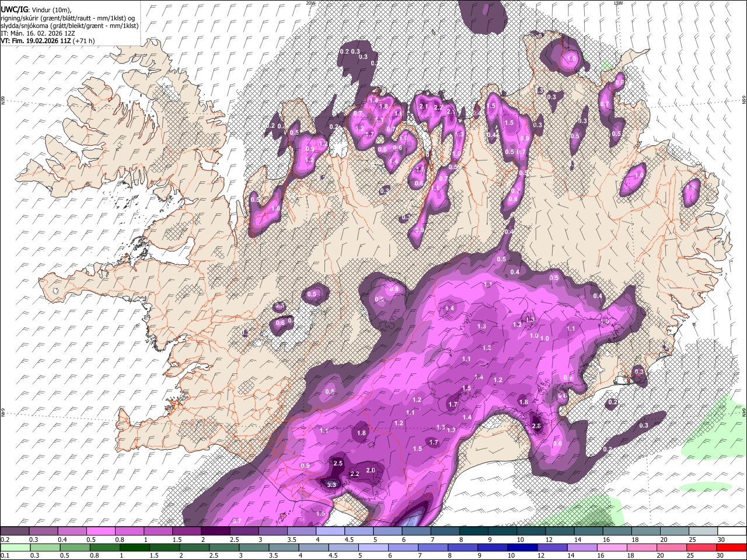
Task: Select the top-row snow swatch for 4 mm
Action: (330, 531)
